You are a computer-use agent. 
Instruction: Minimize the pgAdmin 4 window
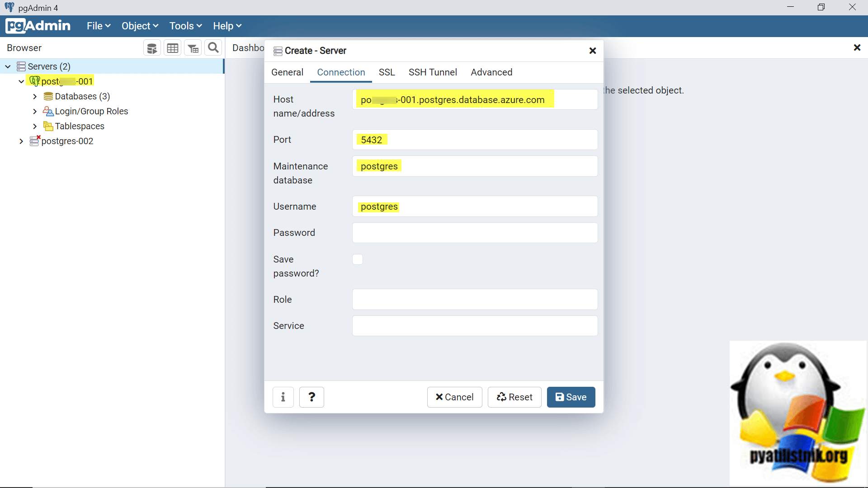pos(790,7)
